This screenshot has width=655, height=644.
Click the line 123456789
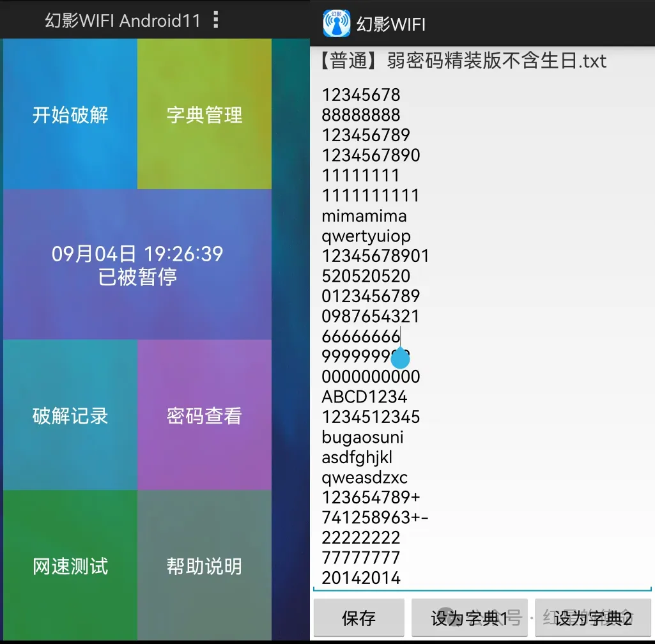tap(366, 135)
